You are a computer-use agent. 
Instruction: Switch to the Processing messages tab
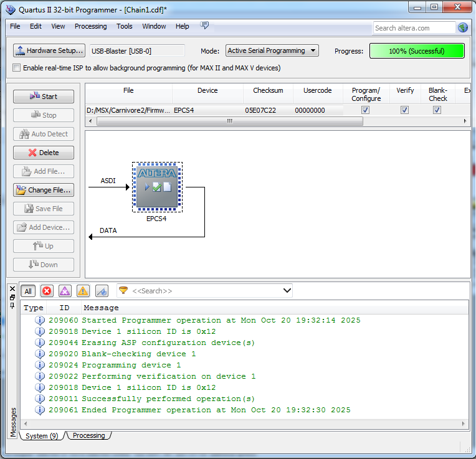pos(88,435)
